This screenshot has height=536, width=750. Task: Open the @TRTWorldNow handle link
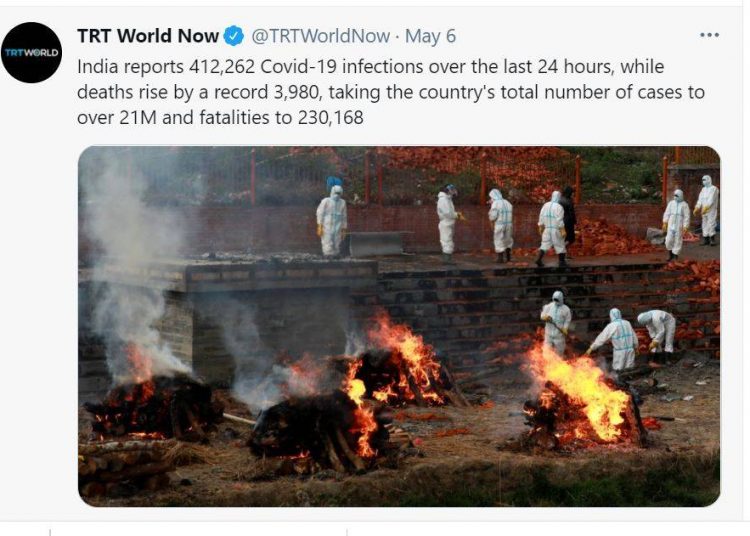tap(320, 36)
